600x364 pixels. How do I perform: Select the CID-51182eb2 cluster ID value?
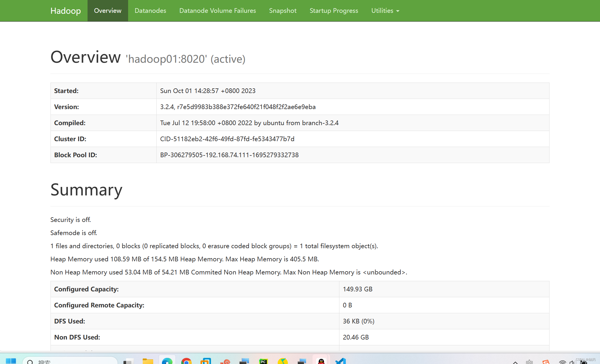227,139
